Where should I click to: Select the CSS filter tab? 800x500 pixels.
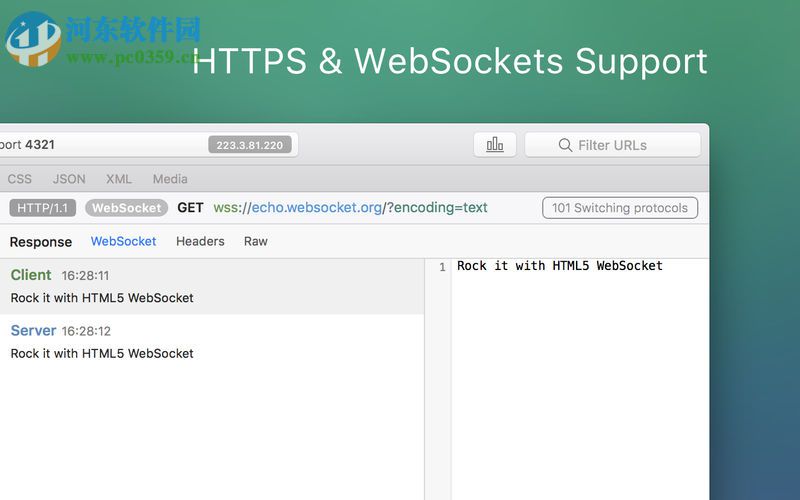pyautogui.click(x=20, y=179)
